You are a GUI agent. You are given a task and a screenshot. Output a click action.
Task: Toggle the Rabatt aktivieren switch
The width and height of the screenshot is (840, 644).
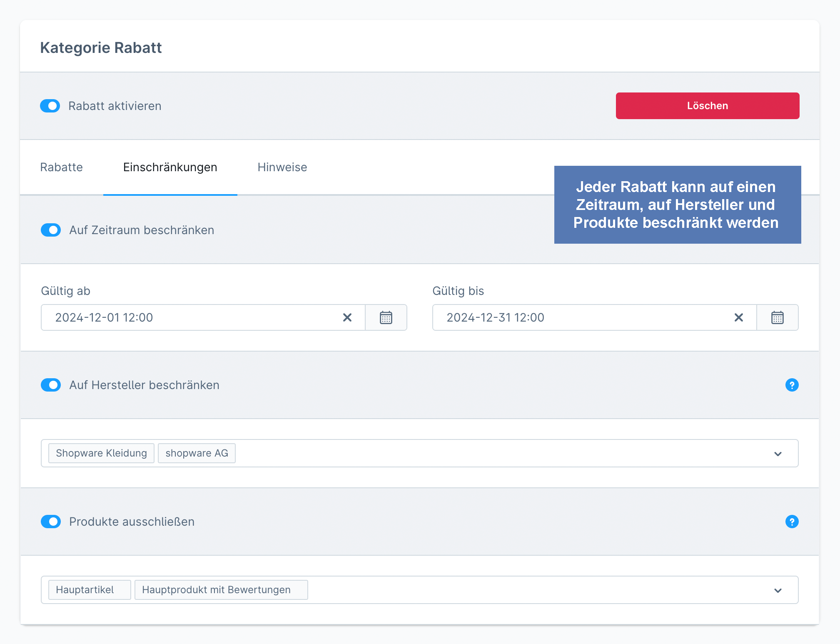pos(50,106)
